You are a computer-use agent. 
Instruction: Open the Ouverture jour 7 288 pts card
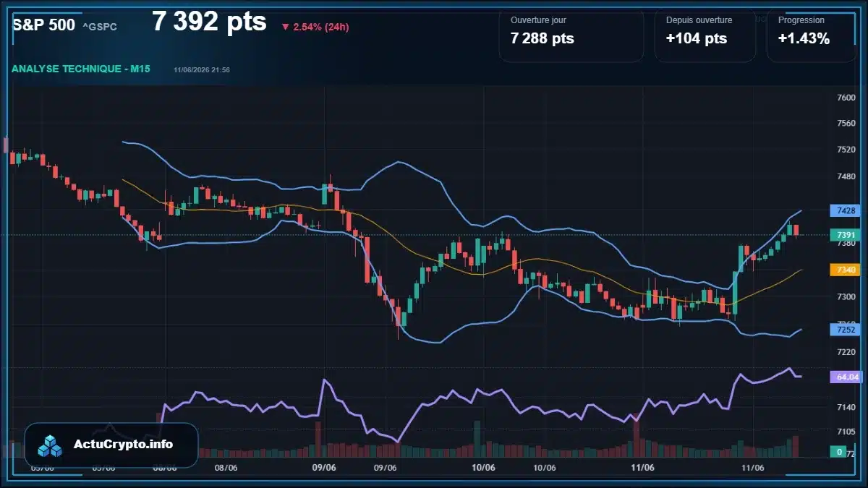571,36
